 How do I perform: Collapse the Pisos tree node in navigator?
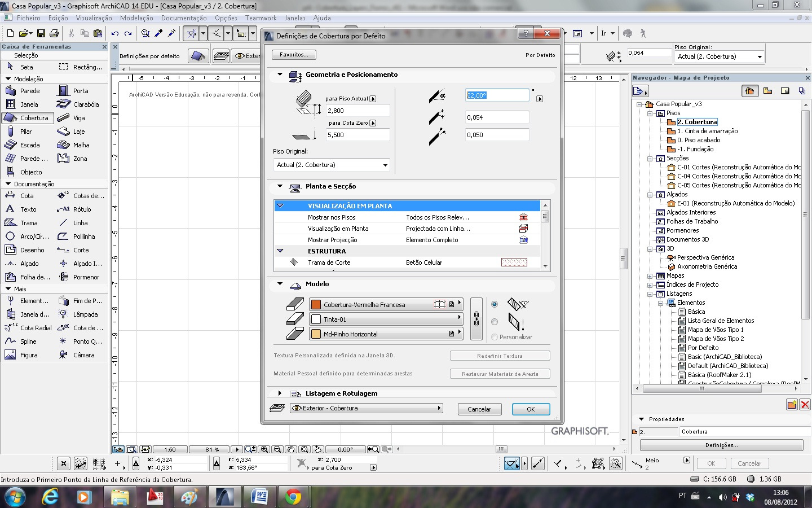click(650, 113)
